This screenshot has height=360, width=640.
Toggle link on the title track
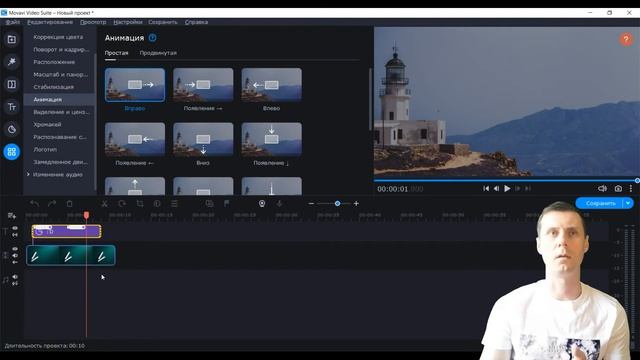15,235
